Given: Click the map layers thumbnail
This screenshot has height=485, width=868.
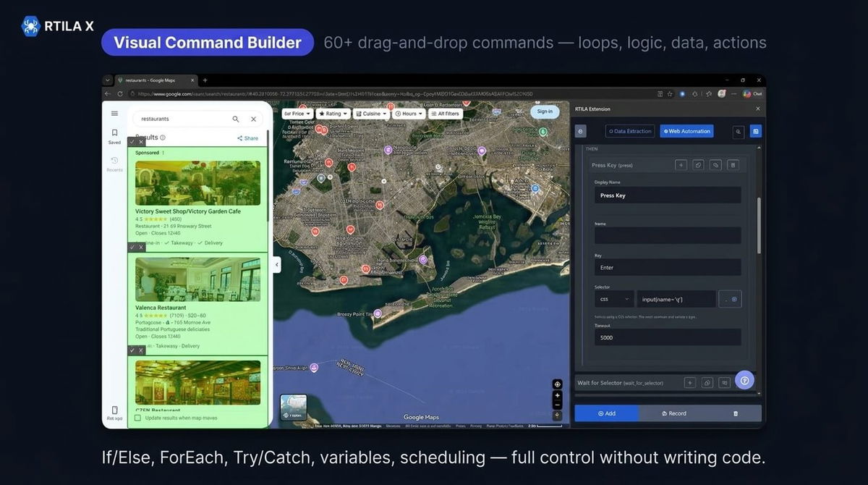Looking at the screenshot, I should coord(294,408).
